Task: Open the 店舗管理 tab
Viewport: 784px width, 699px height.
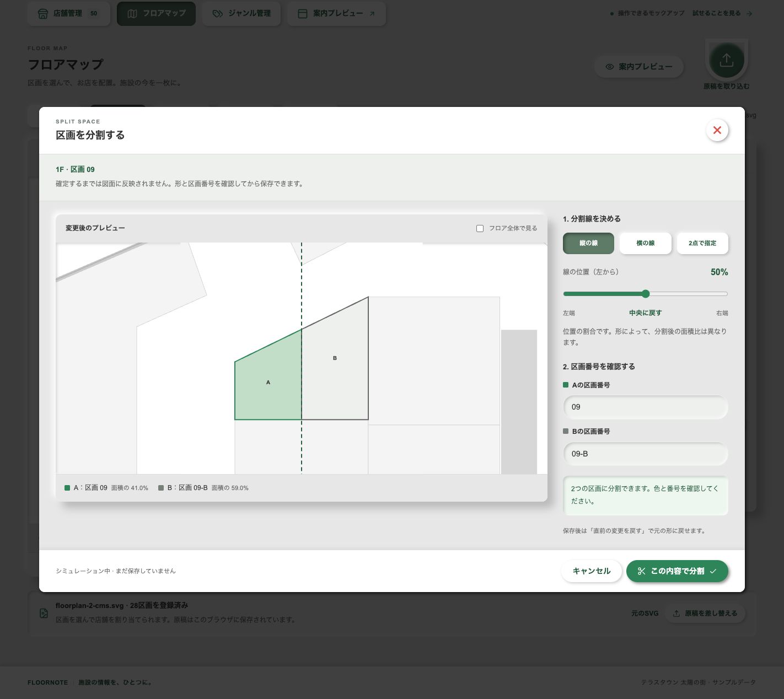Action: (x=68, y=14)
